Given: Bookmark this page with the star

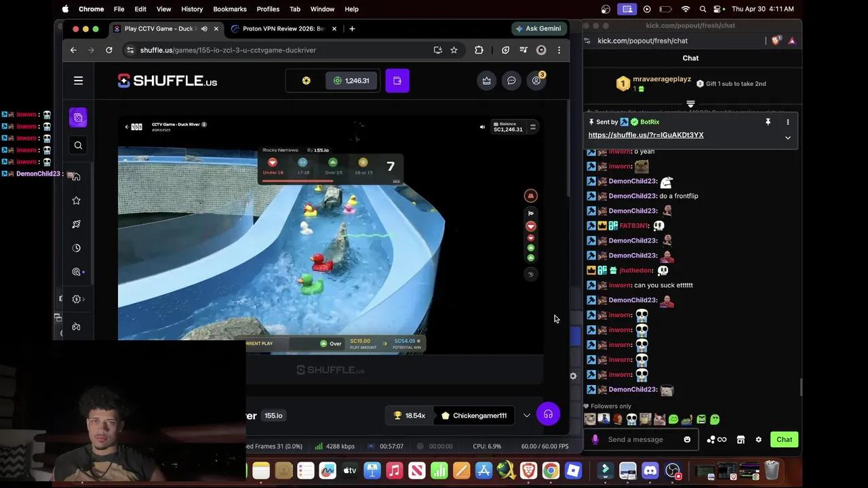Looking at the screenshot, I should 454,50.
